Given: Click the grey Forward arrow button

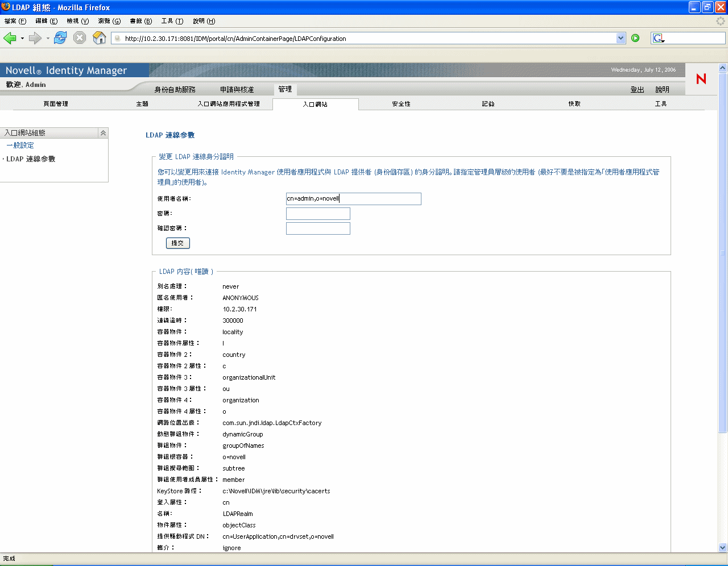Looking at the screenshot, I should point(35,38).
